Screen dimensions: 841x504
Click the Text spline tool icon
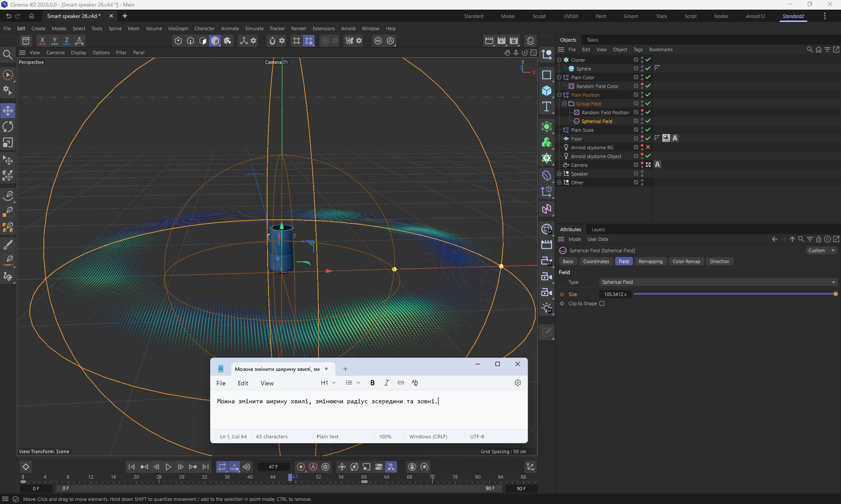(546, 107)
